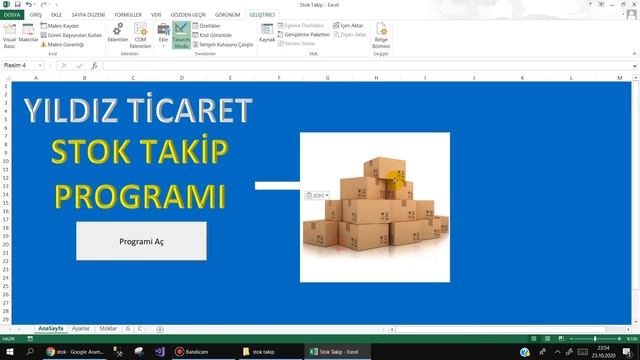The width and height of the screenshot is (640, 360).
Task: Open the Windows Start menu
Action: coord(9,351)
